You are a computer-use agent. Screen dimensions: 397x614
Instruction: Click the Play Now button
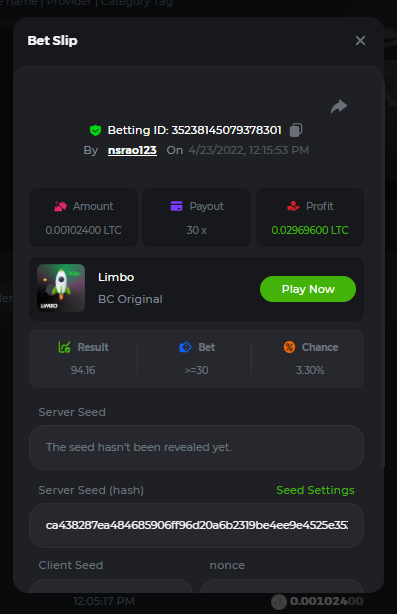(x=308, y=289)
